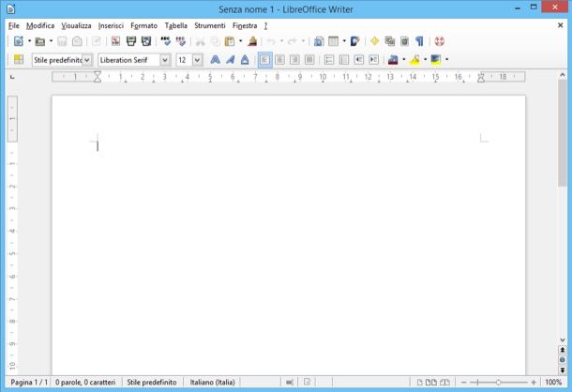The height and width of the screenshot is (392, 572).
Task: Open the Strumenti menu
Action: (x=209, y=25)
